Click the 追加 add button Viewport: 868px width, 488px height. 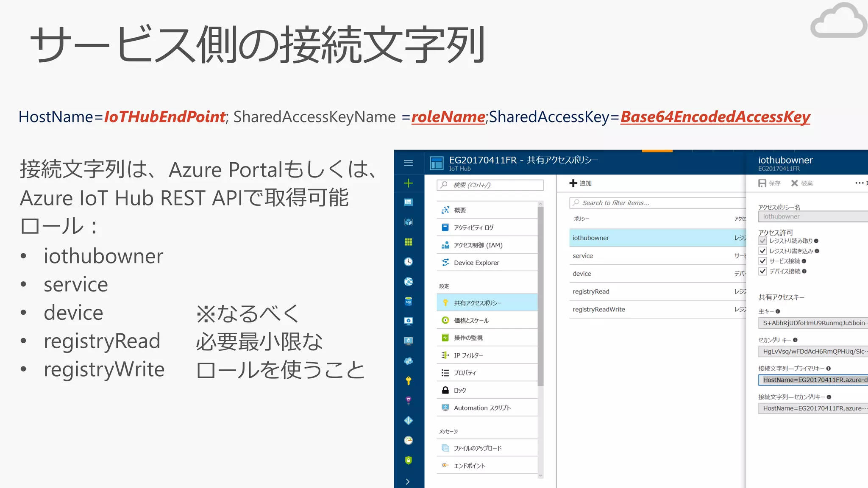(580, 183)
